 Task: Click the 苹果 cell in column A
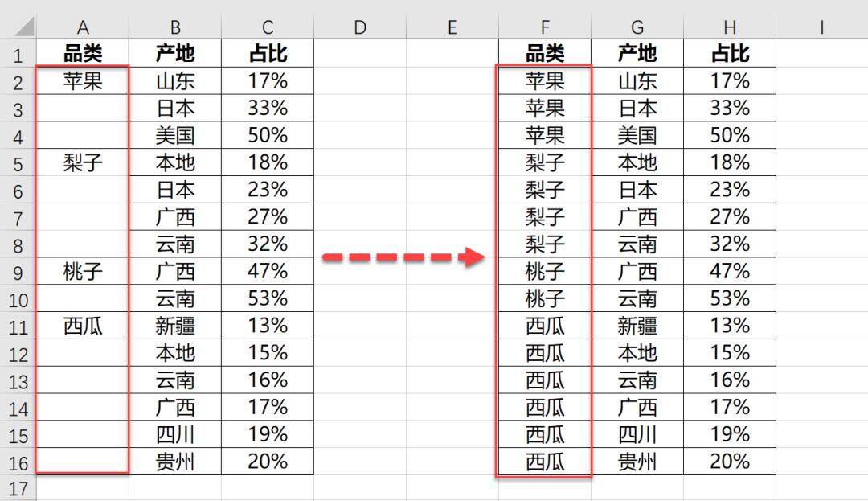tap(83, 80)
